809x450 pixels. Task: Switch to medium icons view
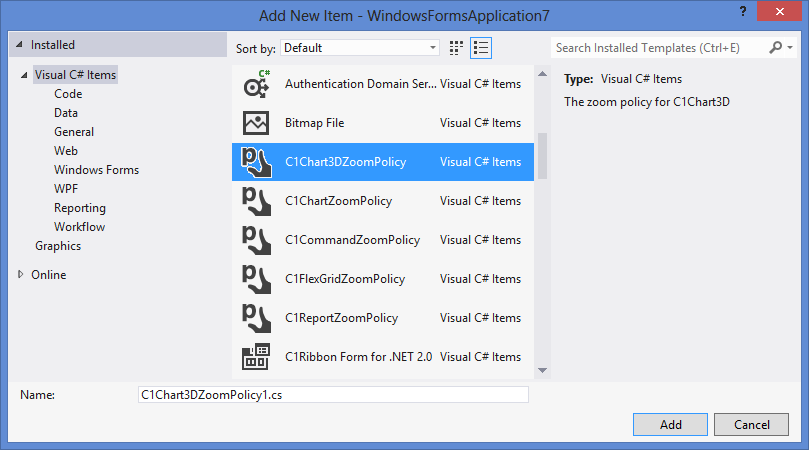(x=457, y=47)
